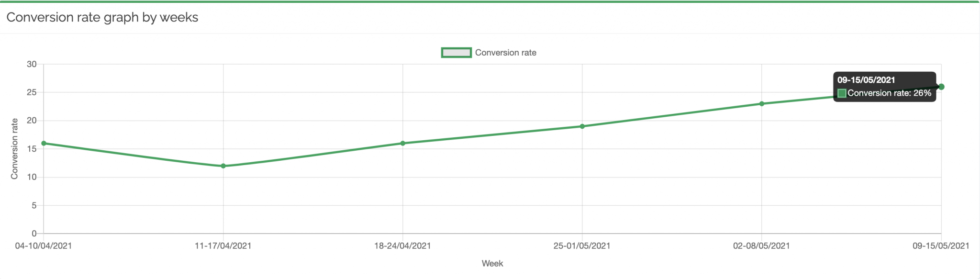
Task: Click the "Week" x-axis title
Action: (492, 264)
